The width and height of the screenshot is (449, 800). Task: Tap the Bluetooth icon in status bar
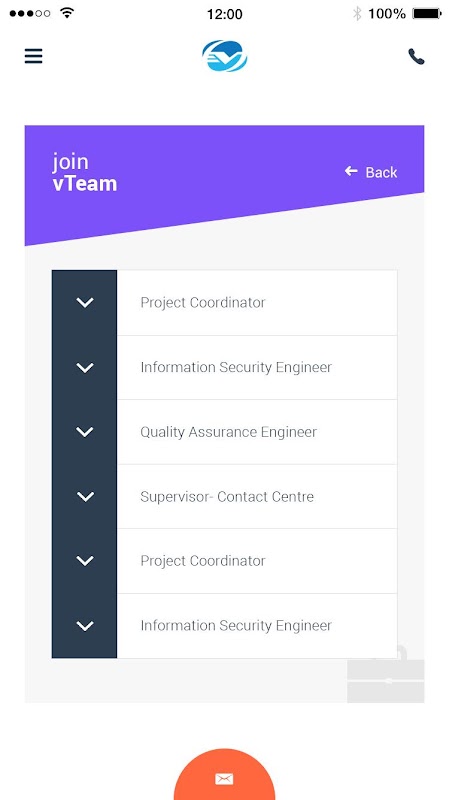click(357, 13)
